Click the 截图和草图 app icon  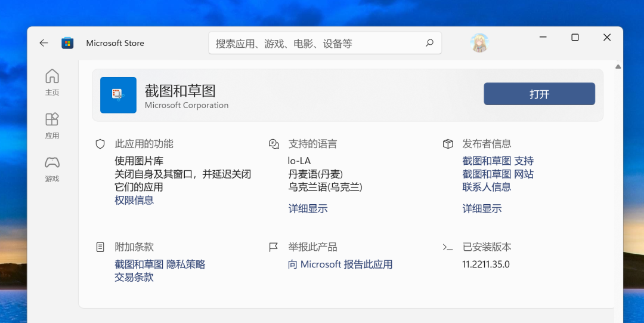point(118,95)
